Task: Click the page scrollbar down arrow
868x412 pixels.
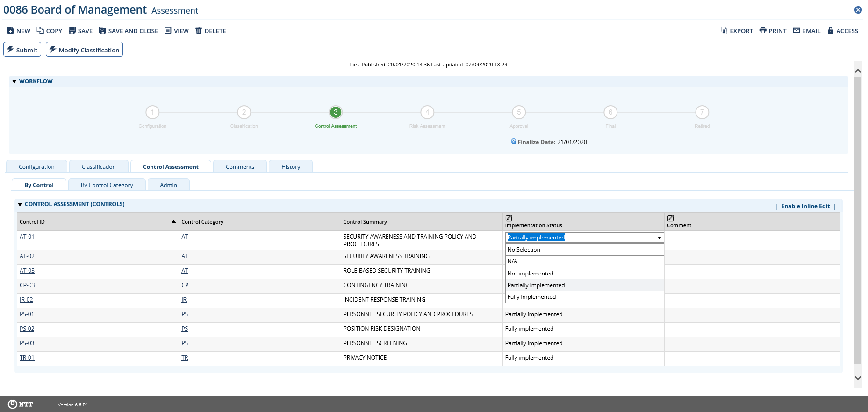Action: [x=858, y=378]
